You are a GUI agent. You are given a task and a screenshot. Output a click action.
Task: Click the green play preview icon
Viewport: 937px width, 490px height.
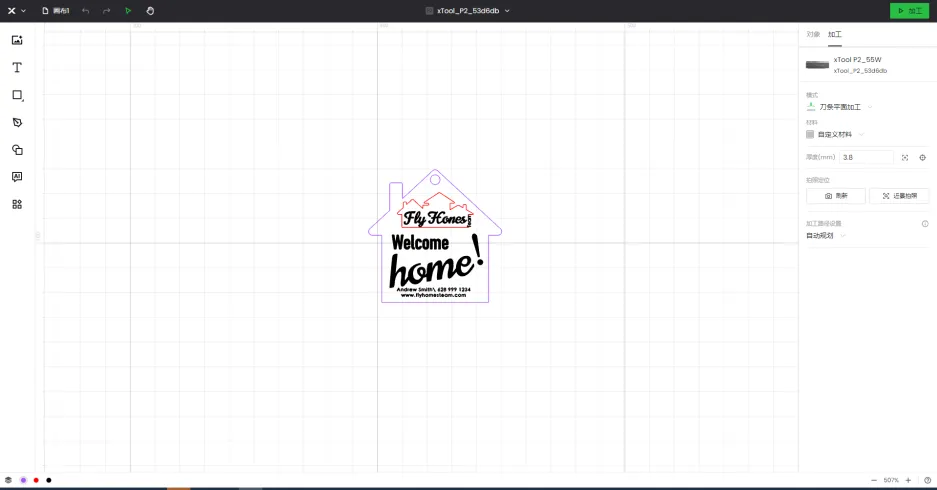(x=128, y=11)
